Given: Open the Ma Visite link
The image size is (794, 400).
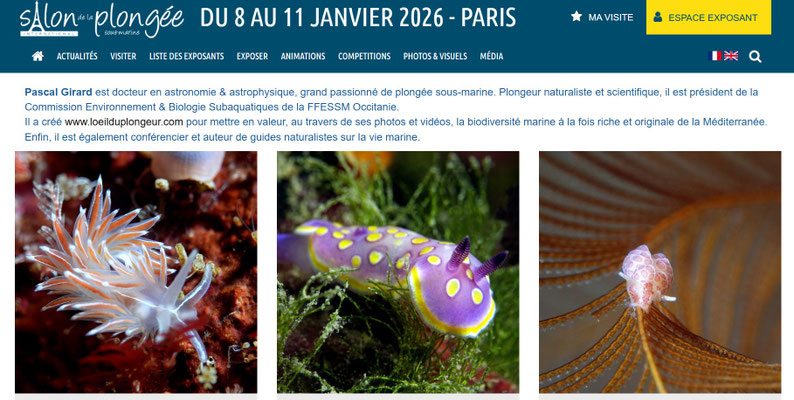Looking at the screenshot, I should pos(602,17).
